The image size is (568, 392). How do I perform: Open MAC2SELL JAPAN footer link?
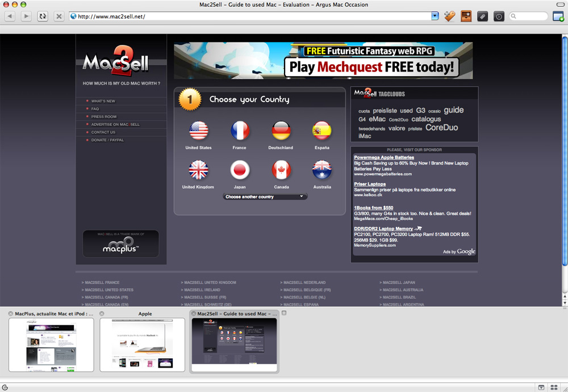click(x=398, y=283)
